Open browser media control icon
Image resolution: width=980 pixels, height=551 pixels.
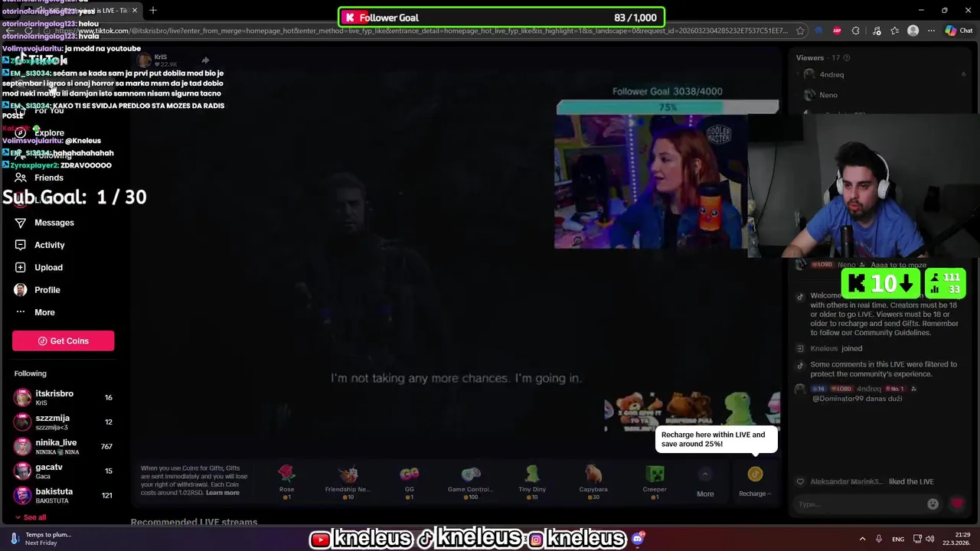877,31
